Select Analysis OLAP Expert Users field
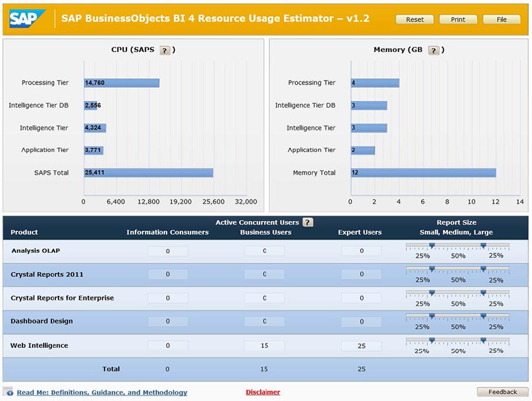 [x=361, y=251]
